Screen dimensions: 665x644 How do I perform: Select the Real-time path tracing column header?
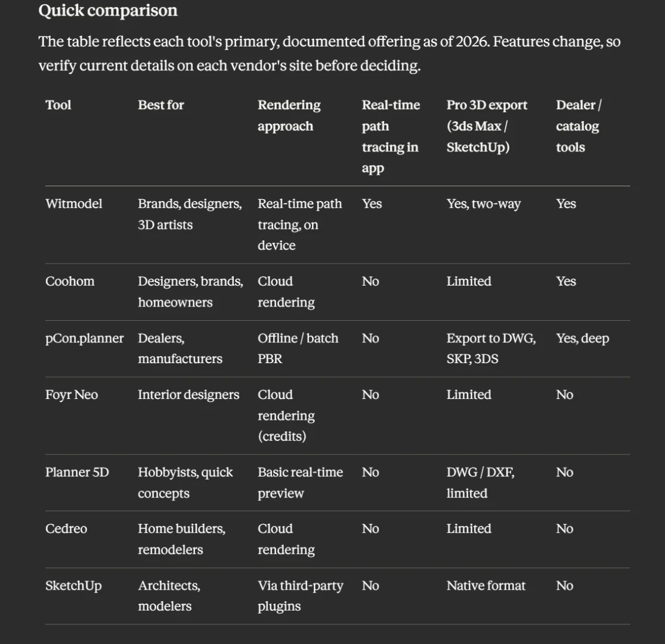(391, 137)
